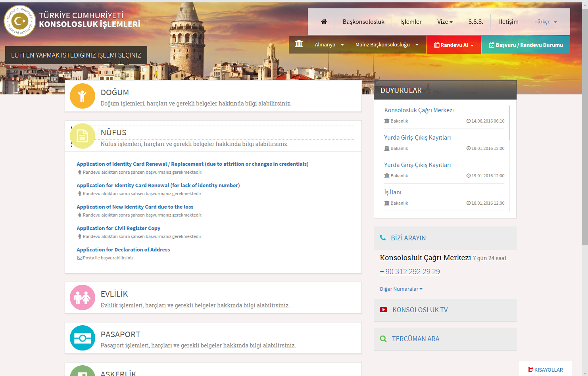Open the İş İlanı announcement

click(x=393, y=192)
